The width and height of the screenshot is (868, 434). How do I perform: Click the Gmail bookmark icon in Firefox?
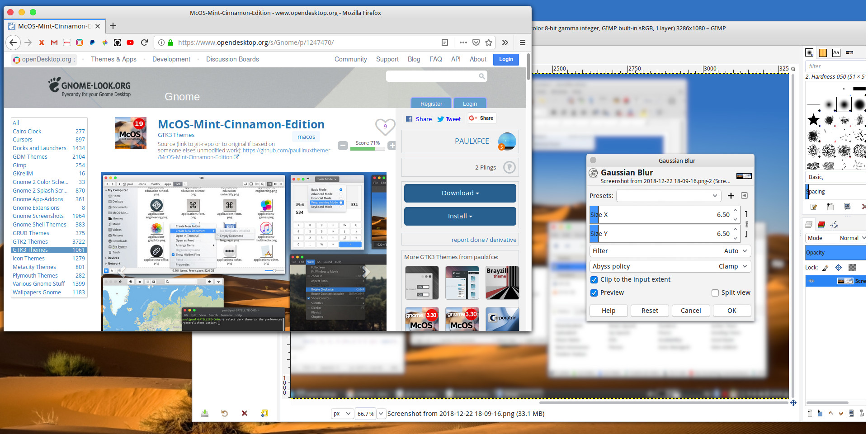pos(54,42)
